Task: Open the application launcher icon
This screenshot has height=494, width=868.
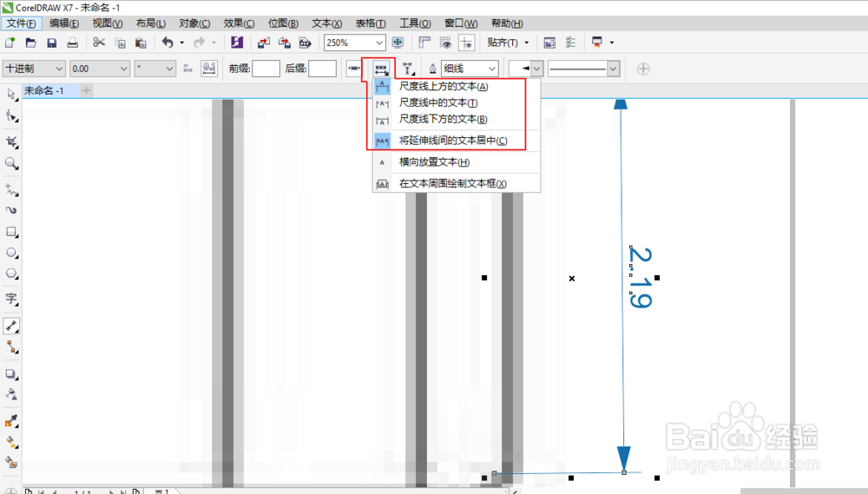Action: click(x=597, y=43)
